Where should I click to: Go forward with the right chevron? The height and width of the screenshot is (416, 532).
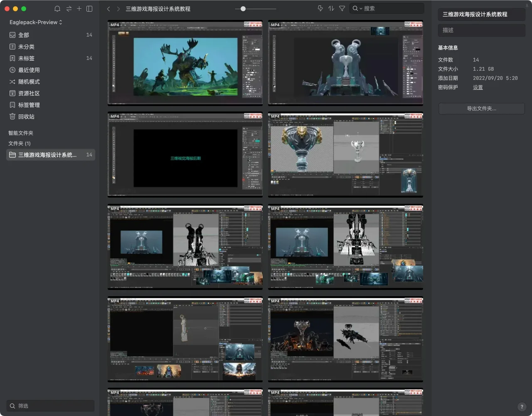click(118, 9)
